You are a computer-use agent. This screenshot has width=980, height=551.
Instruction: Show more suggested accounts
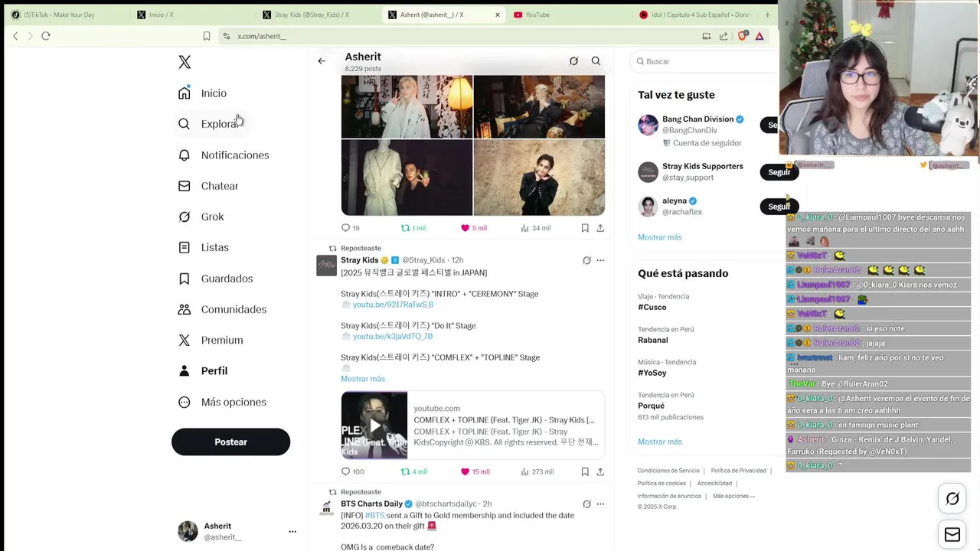coord(659,237)
